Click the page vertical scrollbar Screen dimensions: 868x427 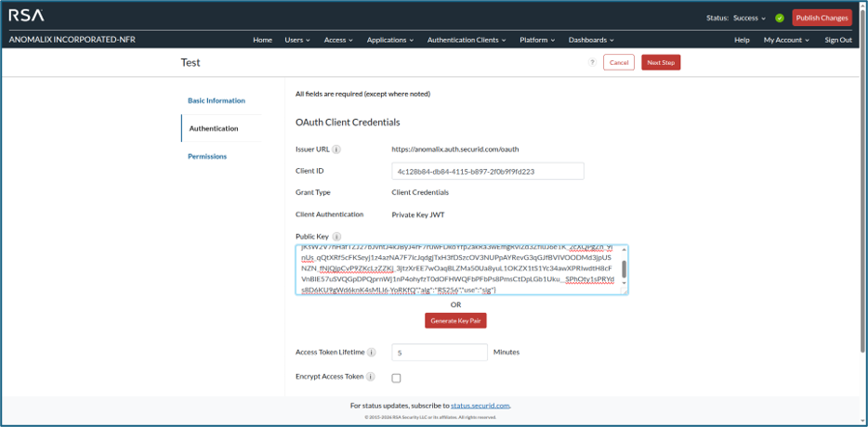(863, 183)
